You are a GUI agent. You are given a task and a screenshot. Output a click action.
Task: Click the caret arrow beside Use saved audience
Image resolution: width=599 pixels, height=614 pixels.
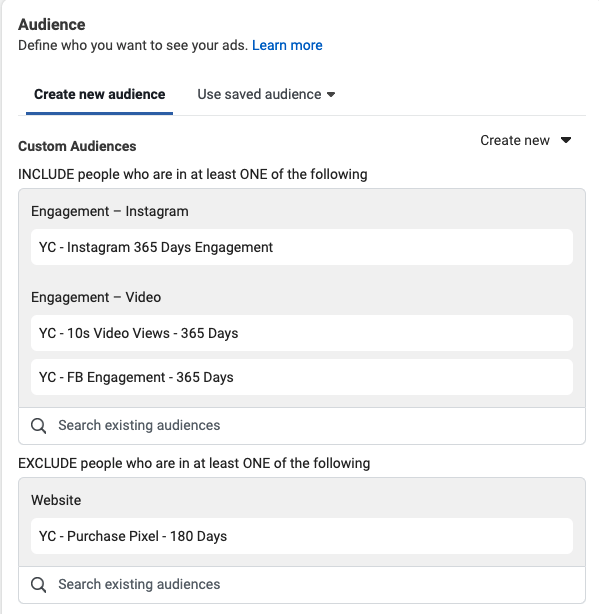click(x=331, y=94)
